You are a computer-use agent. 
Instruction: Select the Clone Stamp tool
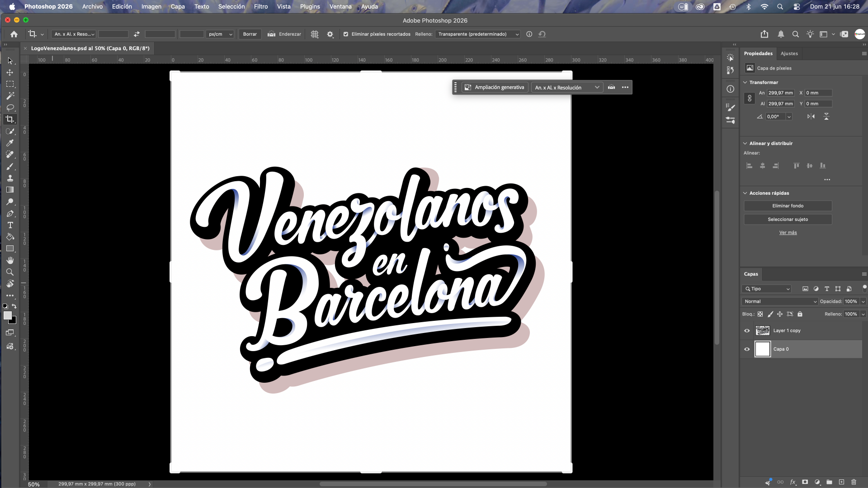[x=10, y=178]
